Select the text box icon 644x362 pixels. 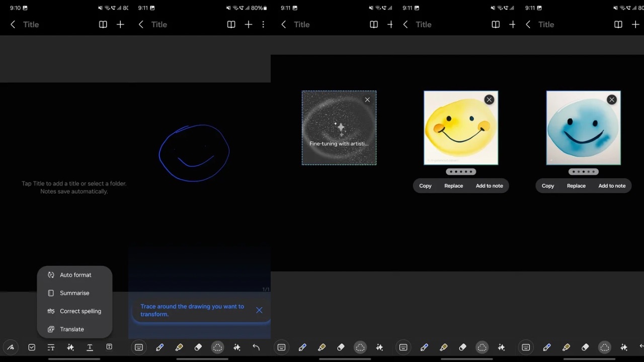pos(109,347)
